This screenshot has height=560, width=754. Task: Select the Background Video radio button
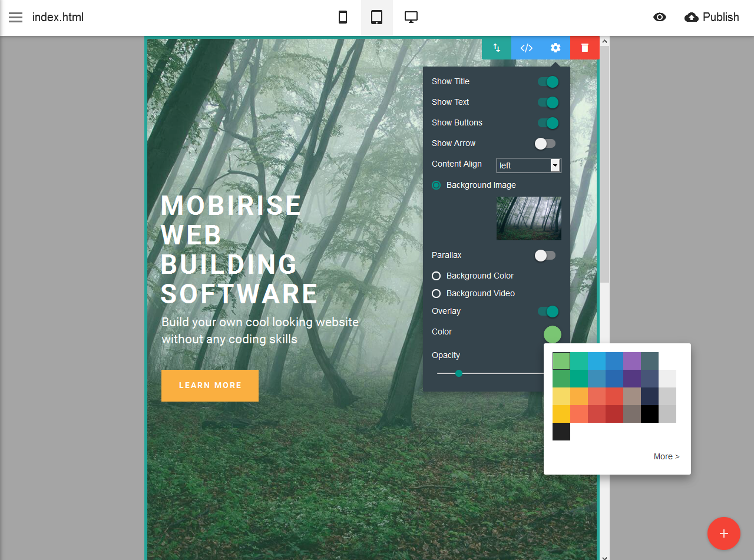coord(436,293)
